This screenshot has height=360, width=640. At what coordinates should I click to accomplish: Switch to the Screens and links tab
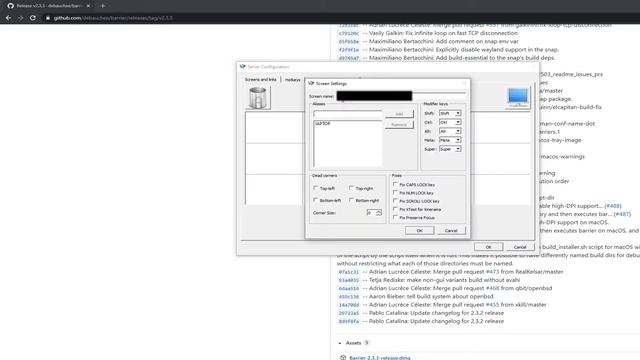click(260, 79)
